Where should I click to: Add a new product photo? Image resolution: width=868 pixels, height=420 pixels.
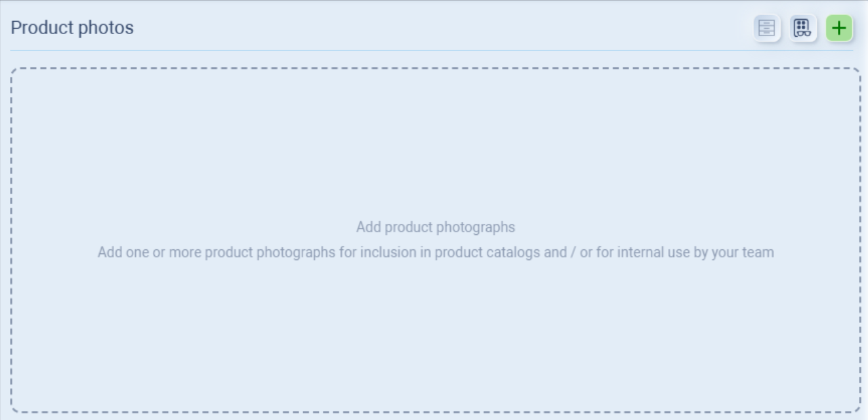[839, 28]
